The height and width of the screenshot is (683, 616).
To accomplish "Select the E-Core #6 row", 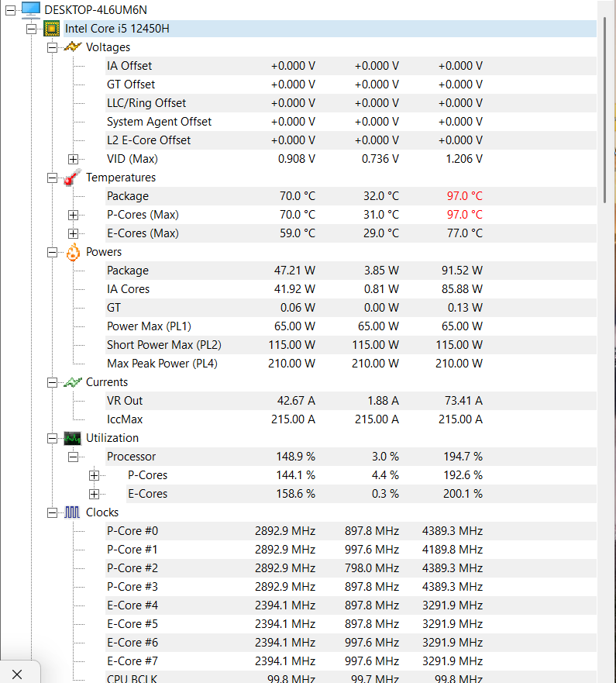I will 350,643.
